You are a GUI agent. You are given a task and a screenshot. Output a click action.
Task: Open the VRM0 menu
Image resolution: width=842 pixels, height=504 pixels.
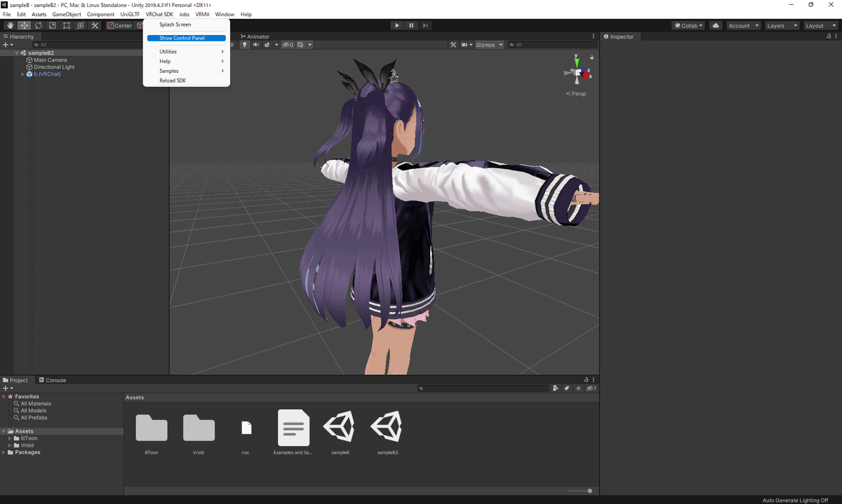pyautogui.click(x=202, y=15)
